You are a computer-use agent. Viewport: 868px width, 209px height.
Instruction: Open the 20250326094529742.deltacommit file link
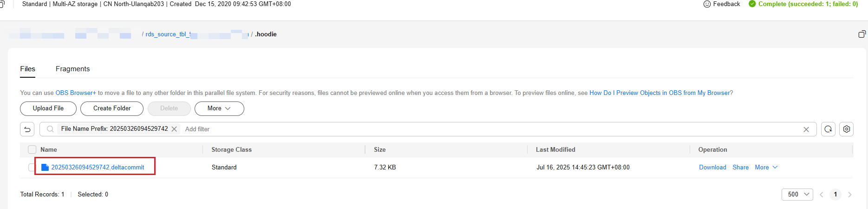[x=98, y=168]
